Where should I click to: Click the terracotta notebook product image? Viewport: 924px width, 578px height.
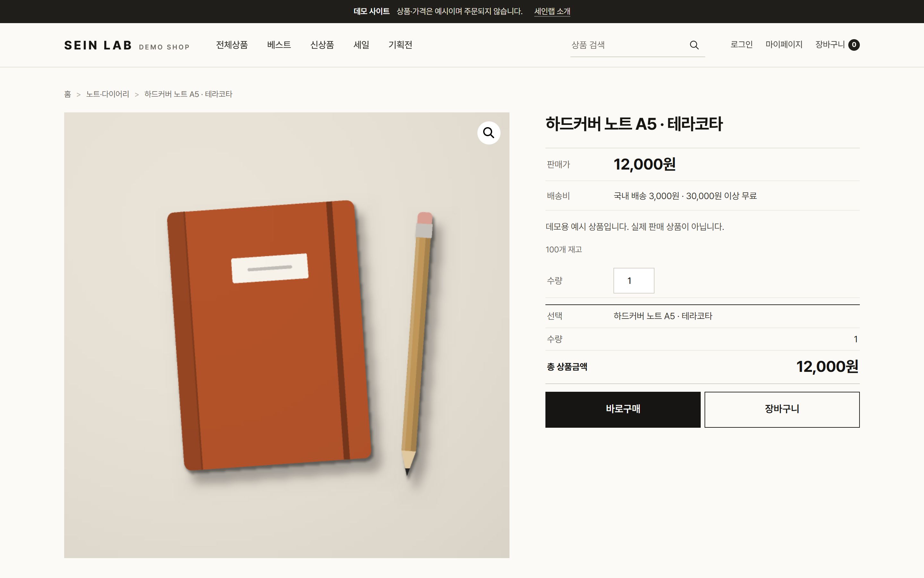tap(287, 335)
